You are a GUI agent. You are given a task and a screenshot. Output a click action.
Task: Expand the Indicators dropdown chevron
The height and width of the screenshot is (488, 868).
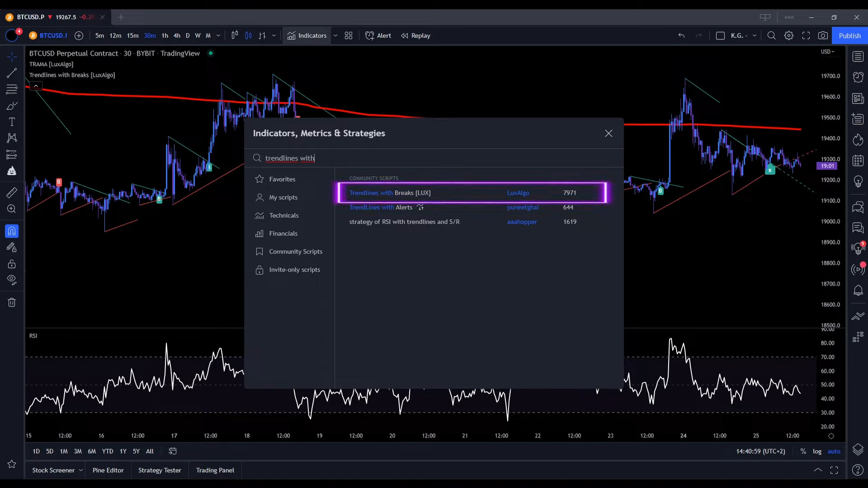(x=335, y=35)
